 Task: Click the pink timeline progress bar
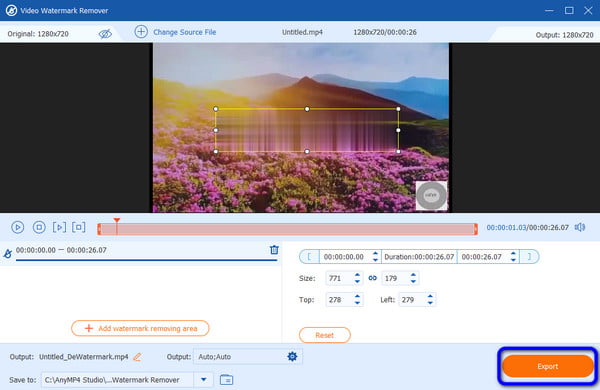(287, 229)
